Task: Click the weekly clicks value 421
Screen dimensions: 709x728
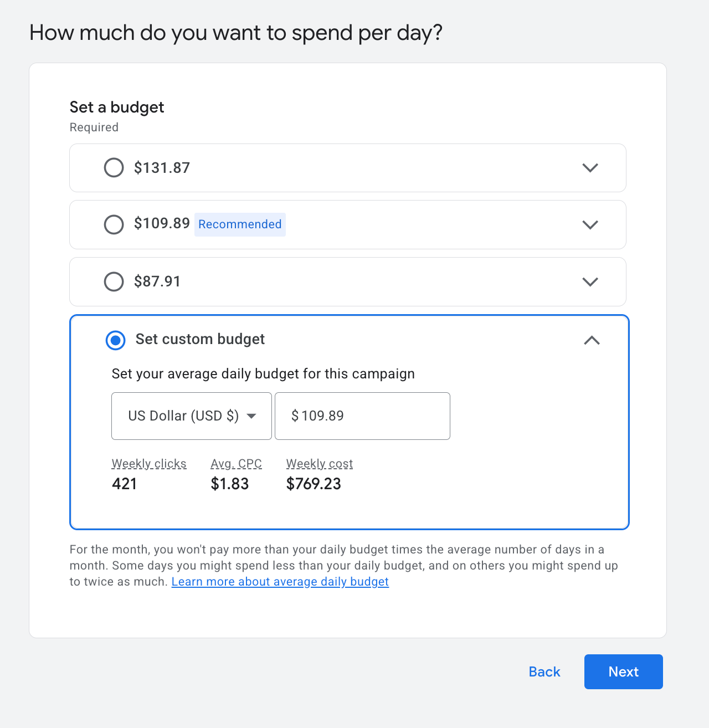Action: pyautogui.click(x=124, y=483)
